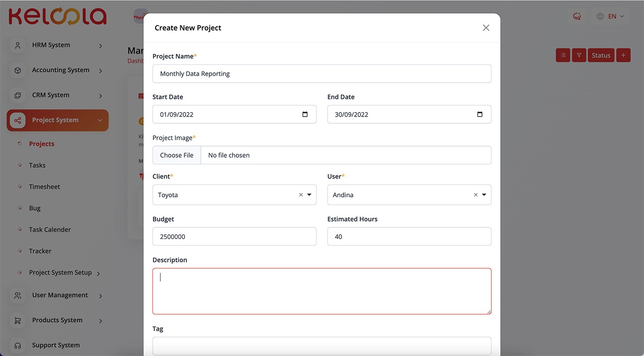Close the Create New Project dialog

486,28
